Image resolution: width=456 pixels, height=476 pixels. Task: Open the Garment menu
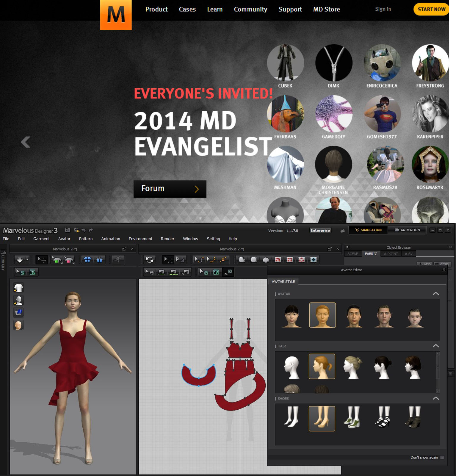coord(41,239)
